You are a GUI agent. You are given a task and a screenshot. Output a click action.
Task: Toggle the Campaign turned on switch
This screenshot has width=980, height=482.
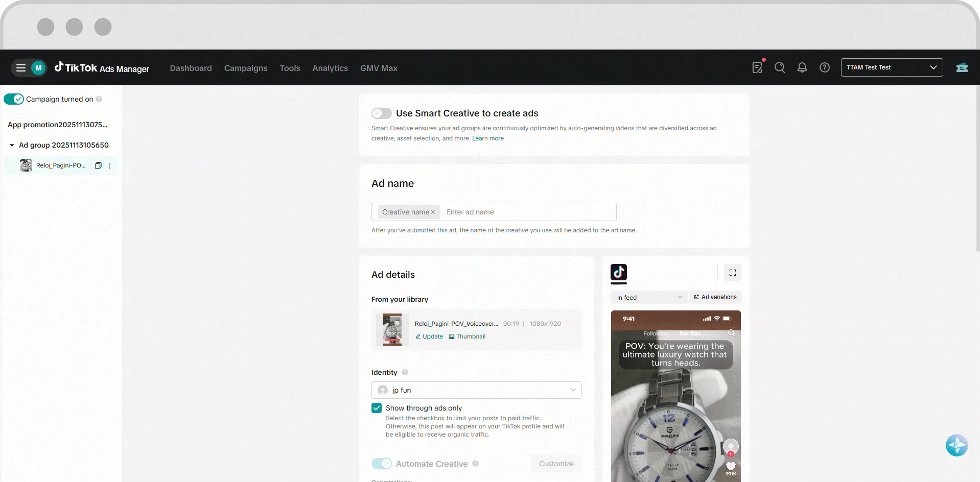14,99
